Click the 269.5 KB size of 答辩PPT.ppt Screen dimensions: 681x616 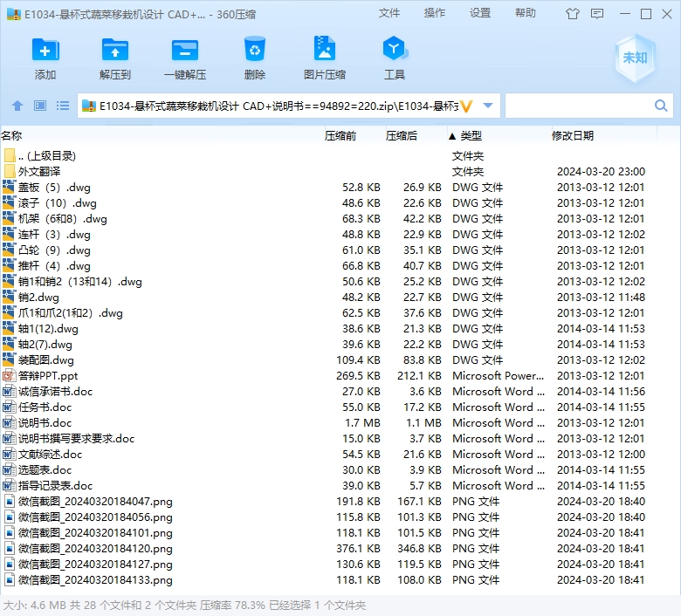click(358, 375)
